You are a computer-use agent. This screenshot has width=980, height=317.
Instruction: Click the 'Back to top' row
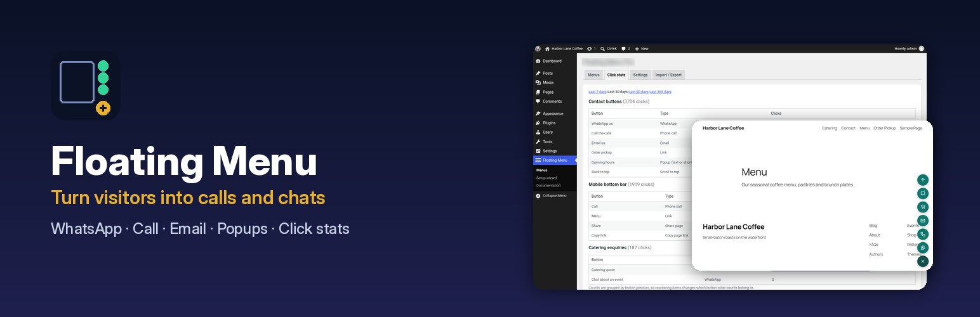(x=640, y=172)
